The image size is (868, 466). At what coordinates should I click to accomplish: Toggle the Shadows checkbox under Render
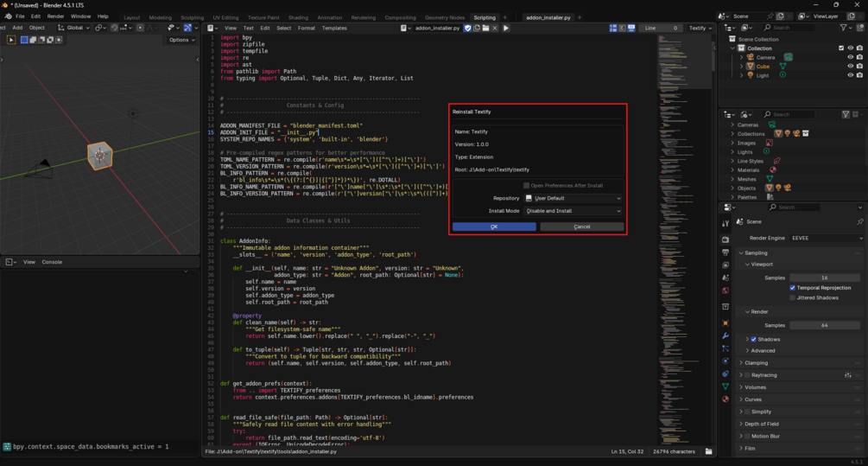point(753,339)
